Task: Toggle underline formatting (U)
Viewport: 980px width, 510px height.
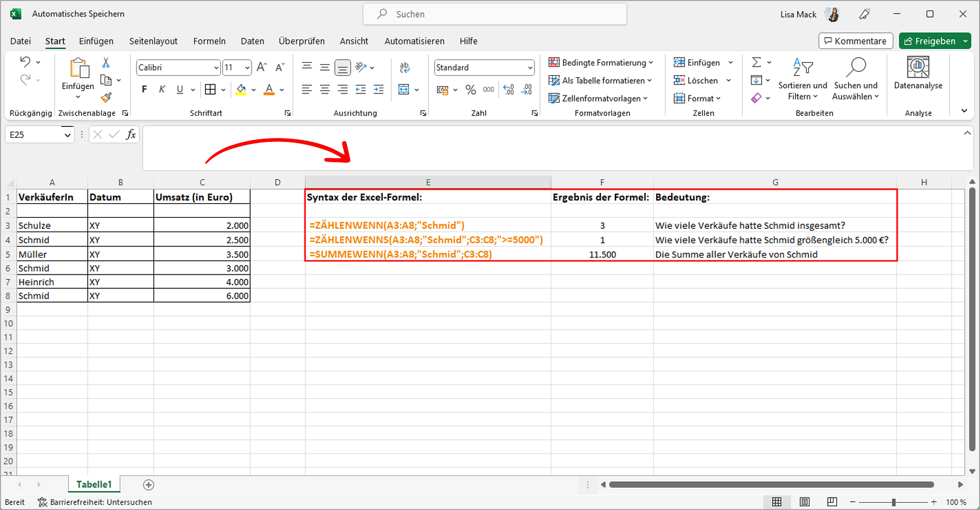Action: pos(181,90)
